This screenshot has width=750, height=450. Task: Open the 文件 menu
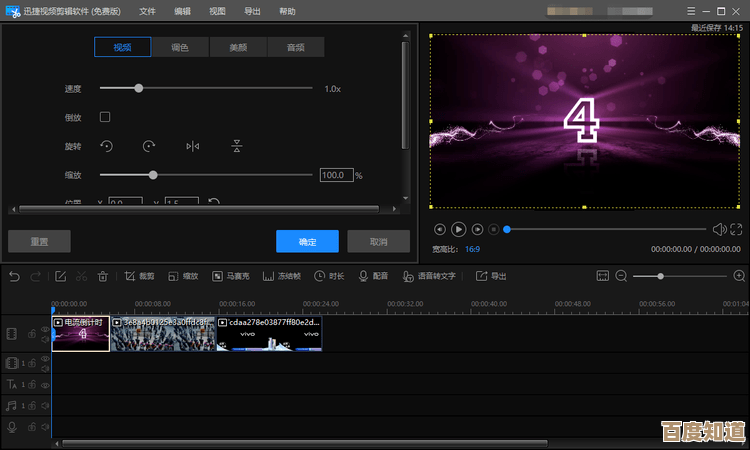(148, 11)
